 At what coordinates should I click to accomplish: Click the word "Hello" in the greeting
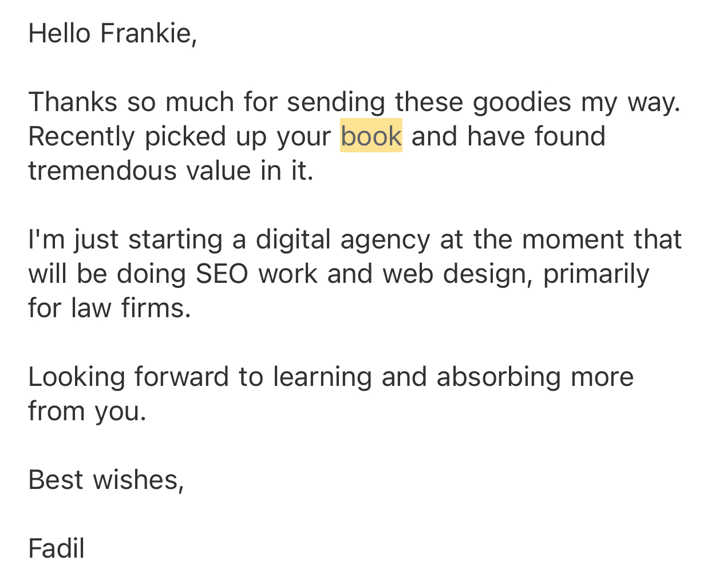coord(59,33)
